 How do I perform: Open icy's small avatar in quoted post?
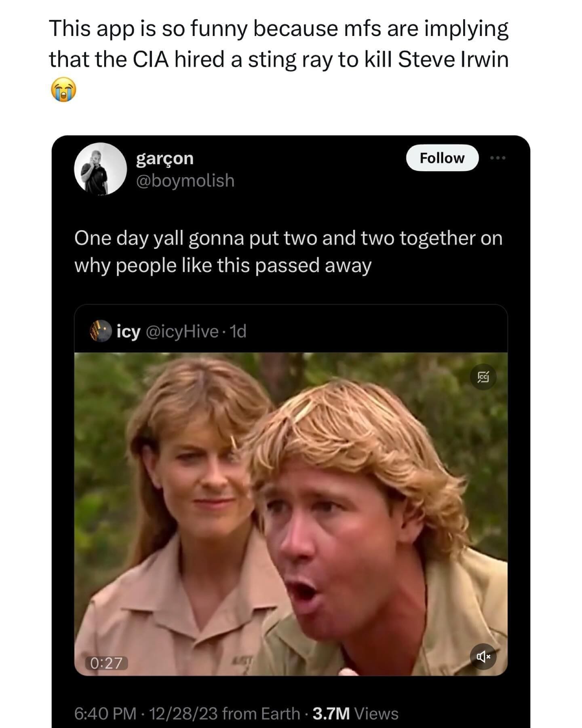click(100, 331)
